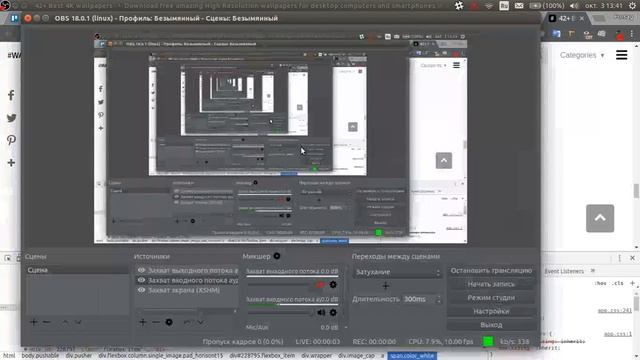Adjust the Длительность 300ms spinner arrows
640x360 pixels.
439,299
